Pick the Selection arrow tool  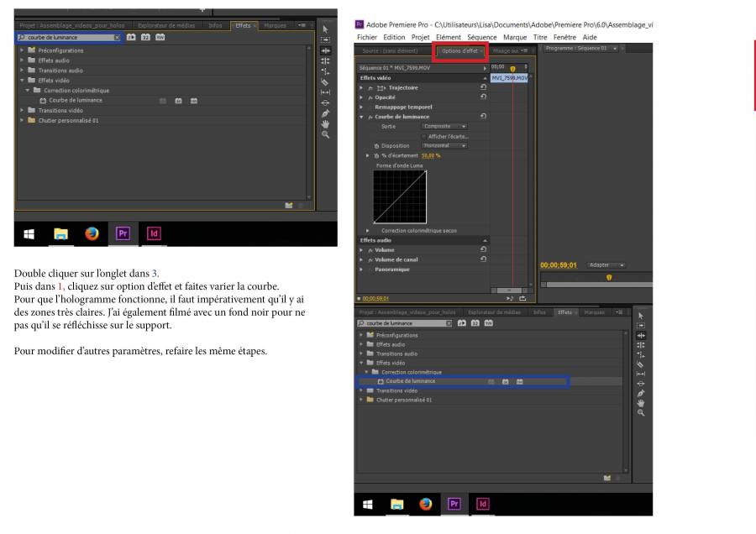pyautogui.click(x=641, y=315)
